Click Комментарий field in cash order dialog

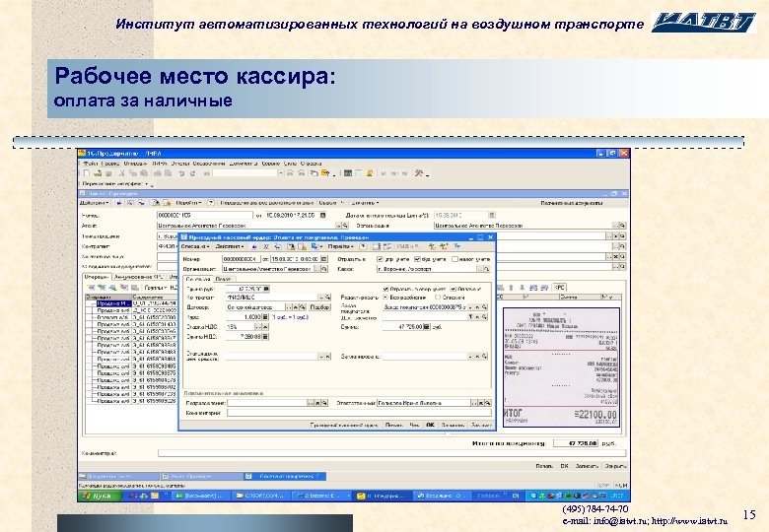(x=359, y=413)
